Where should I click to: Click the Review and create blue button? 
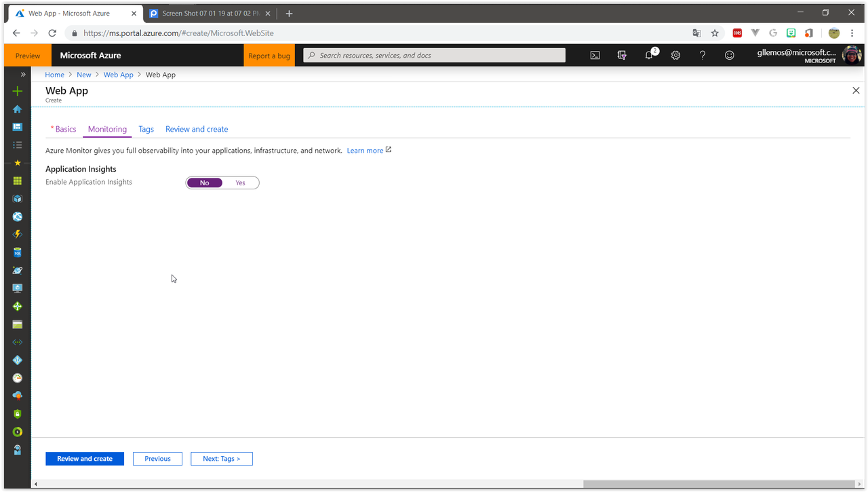(85, 459)
